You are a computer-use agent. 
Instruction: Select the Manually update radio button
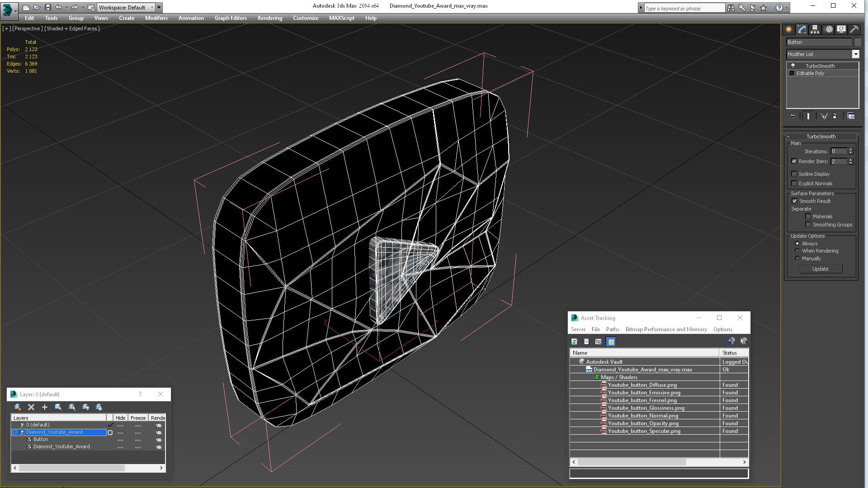797,258
